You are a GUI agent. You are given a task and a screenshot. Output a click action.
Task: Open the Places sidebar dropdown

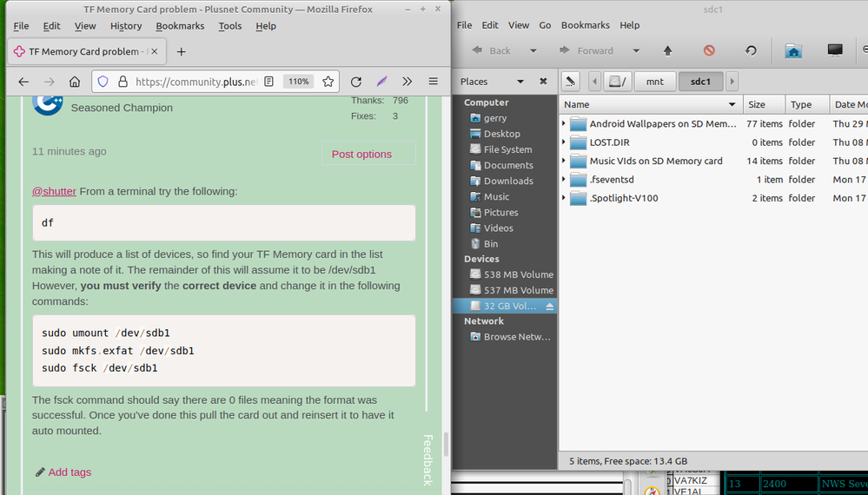pyautogui.click(x=520, y=82)
